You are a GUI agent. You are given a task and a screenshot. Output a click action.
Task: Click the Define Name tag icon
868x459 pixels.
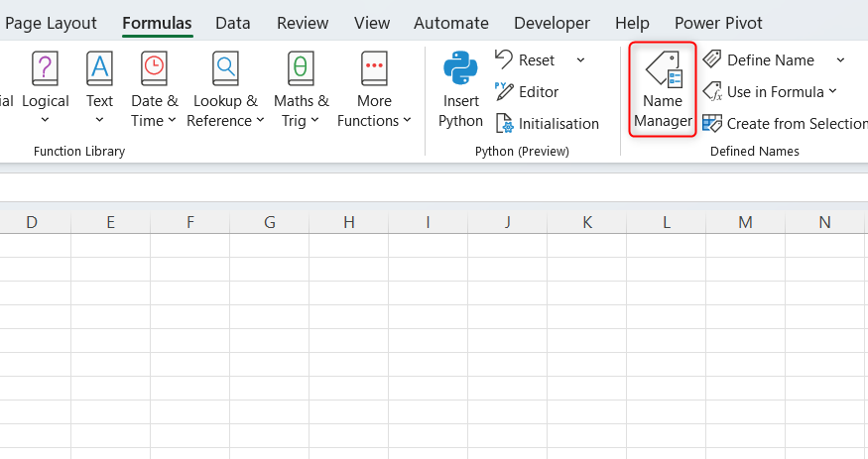click(712, 59)
